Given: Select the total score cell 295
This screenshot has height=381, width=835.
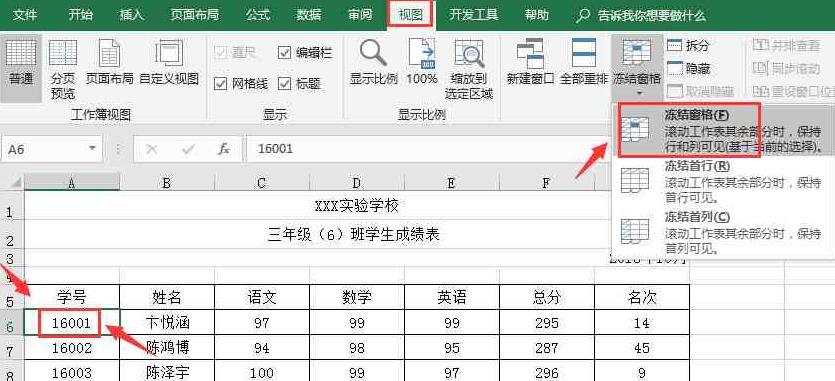Looking at the screenshot, I should [x=546, y=322].
